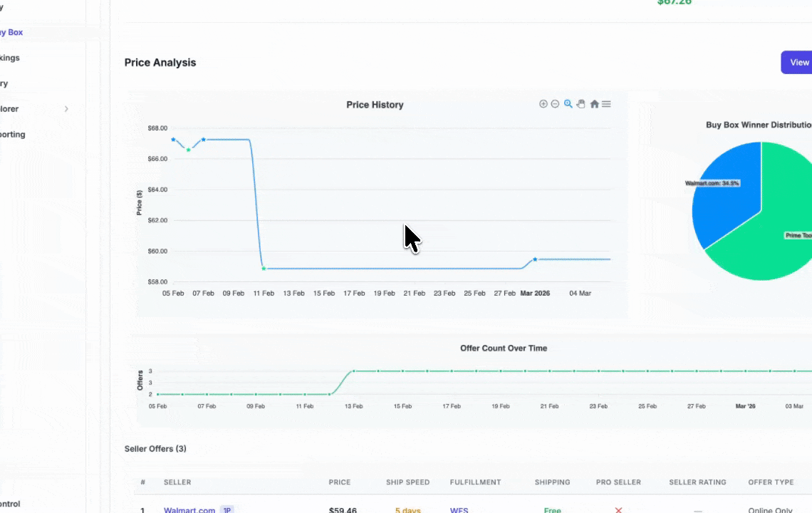Activate the hand panning tool on the chart

point(581,104)
